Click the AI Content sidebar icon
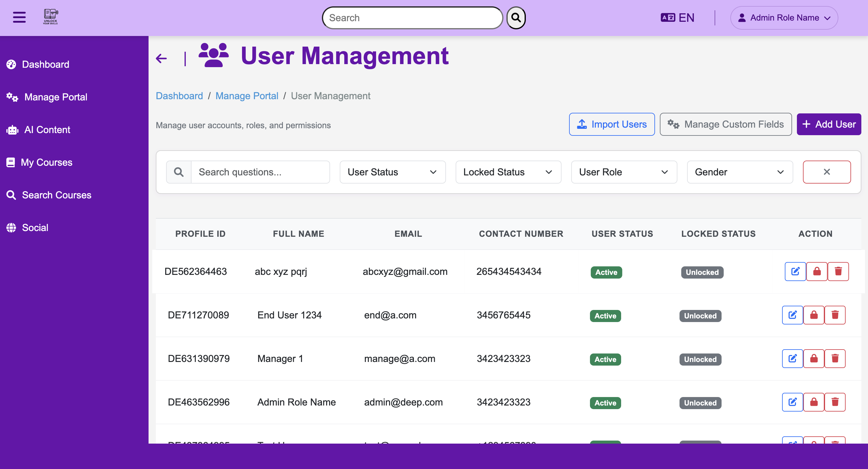 [11, 130]
